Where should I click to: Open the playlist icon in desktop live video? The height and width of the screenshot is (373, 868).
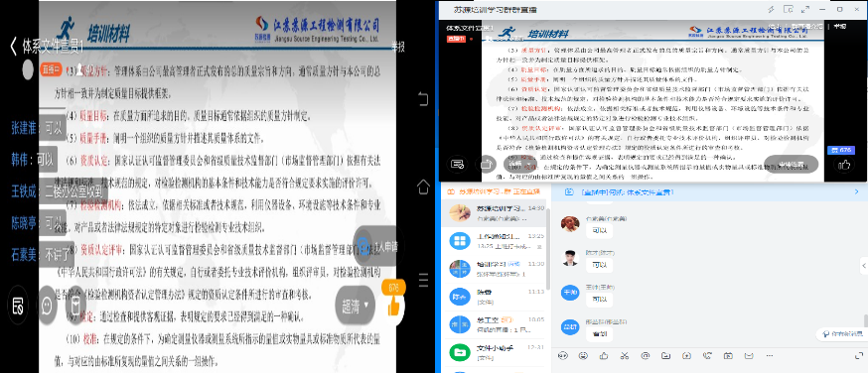click(457, 164)
